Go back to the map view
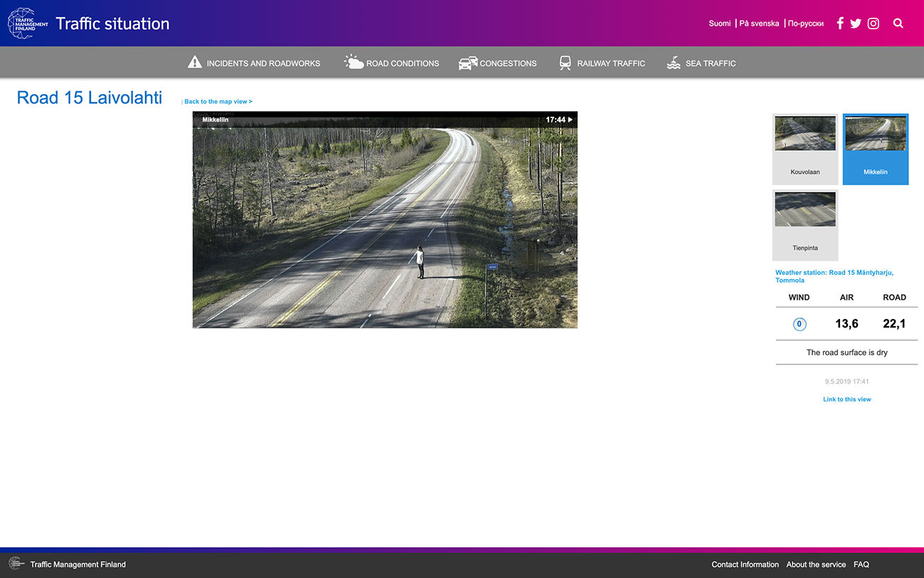This screenshot has width=924, height=578. pos(218,102)
